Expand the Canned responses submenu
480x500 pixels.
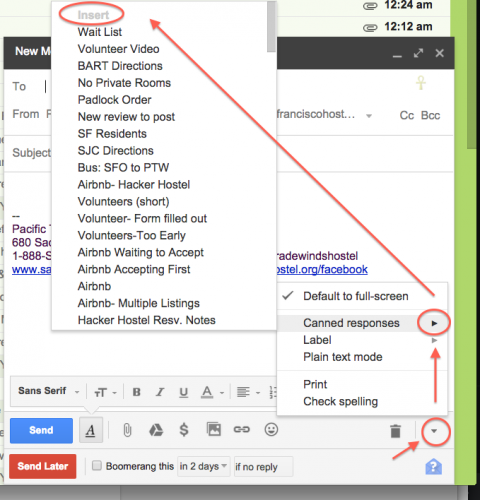362,323
